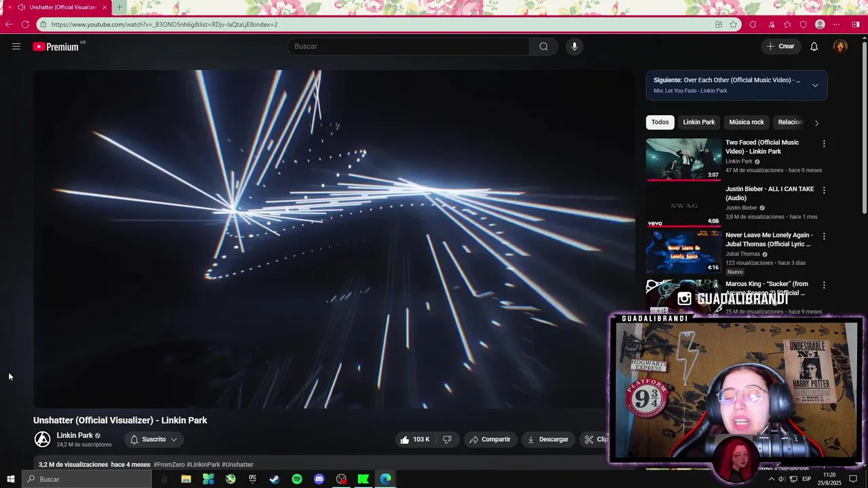The height and width of the screenshot is (488, 868).
Task: Click the ESP language indicator in tray
Action: coord(807,479)
